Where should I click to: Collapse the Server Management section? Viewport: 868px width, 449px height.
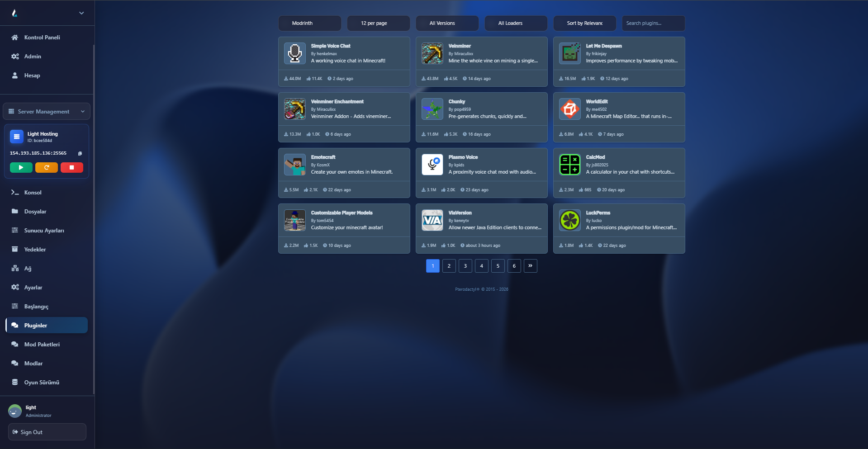(47, 112)
